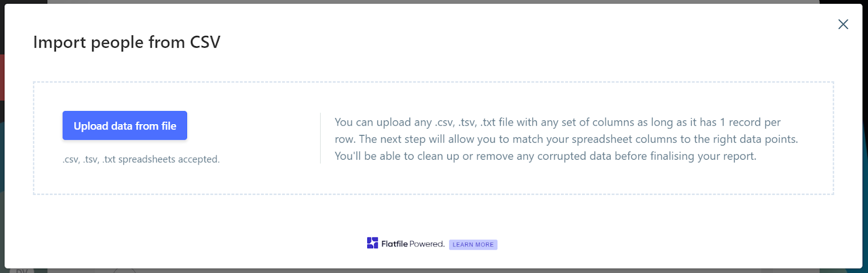Click the line about matching spreadsheet columns
This screenshot has height=273, width=868.
pos(566,139)
